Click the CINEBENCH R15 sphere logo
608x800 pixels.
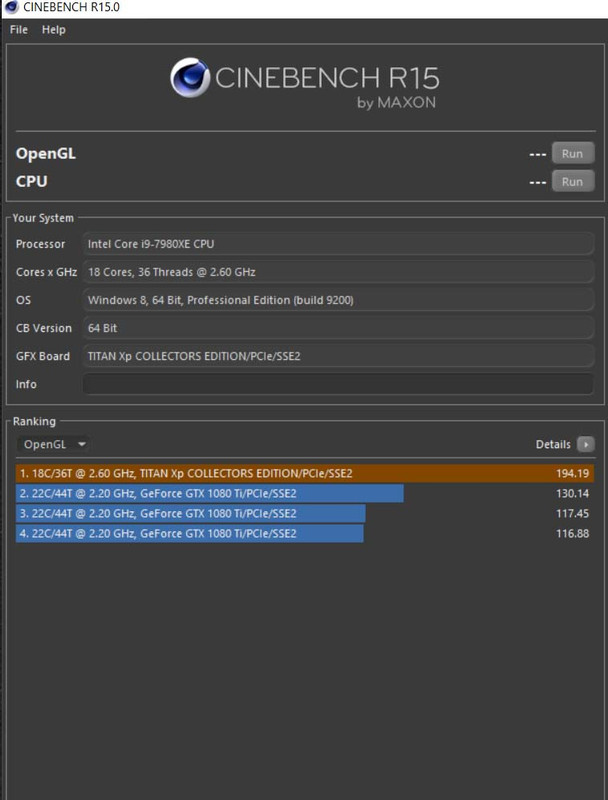click(x=190, y=78)
